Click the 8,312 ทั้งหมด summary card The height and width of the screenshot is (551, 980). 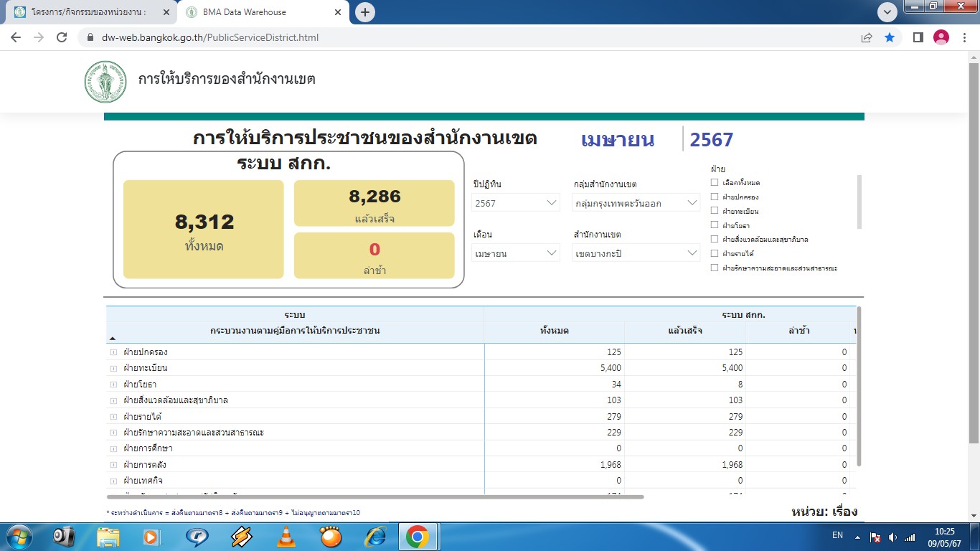pos(204,230)
